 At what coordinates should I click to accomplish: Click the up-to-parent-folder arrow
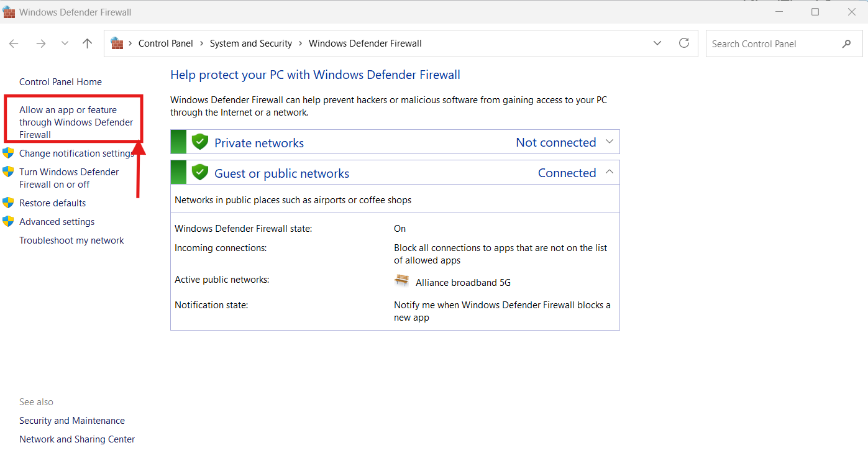tap(87, 44)
